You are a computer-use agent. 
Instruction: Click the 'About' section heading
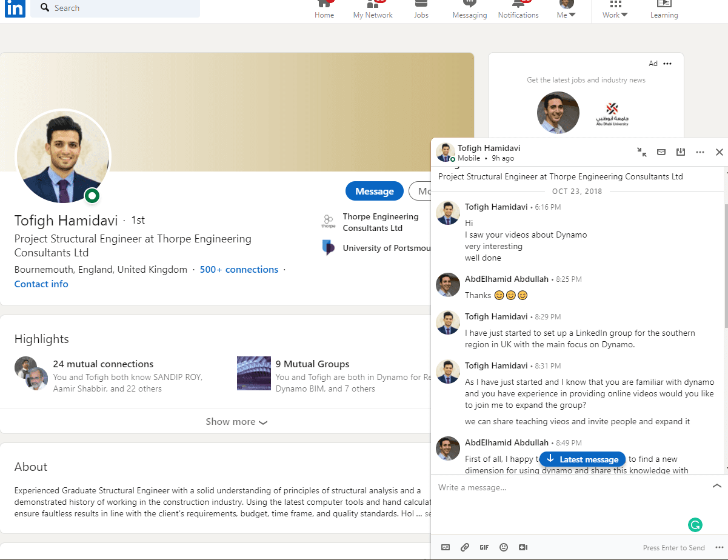pyautogui.click(x=31, y=467)
